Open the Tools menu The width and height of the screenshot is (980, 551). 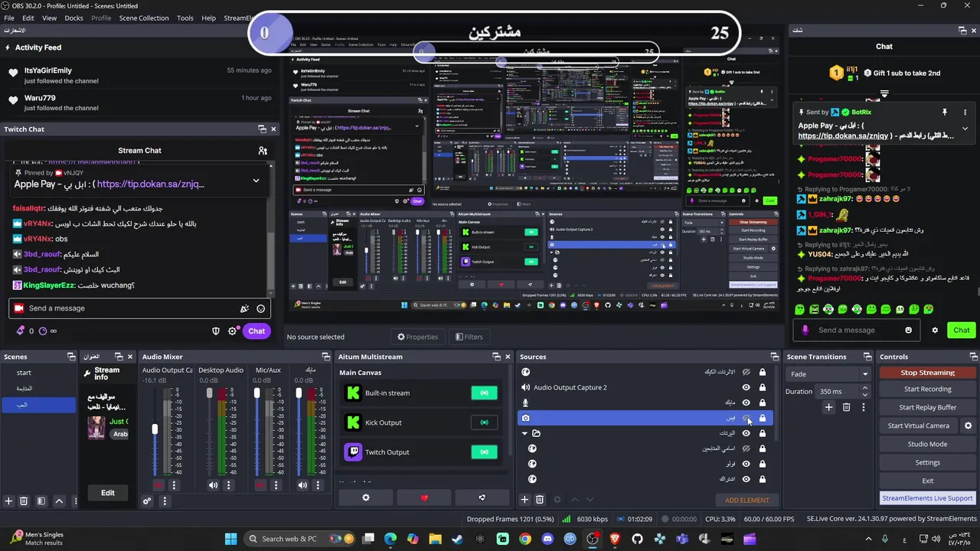pyautogui.click(x=185, y=18)
